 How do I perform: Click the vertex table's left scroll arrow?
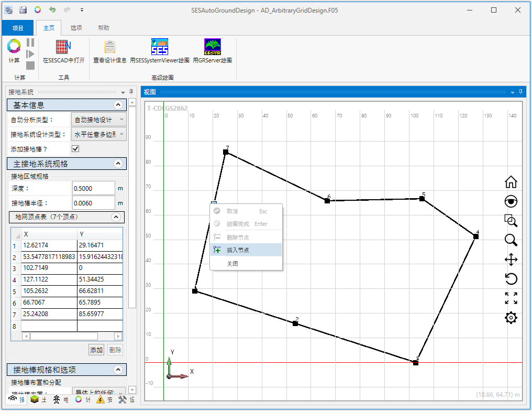click(x=26, y=336)
